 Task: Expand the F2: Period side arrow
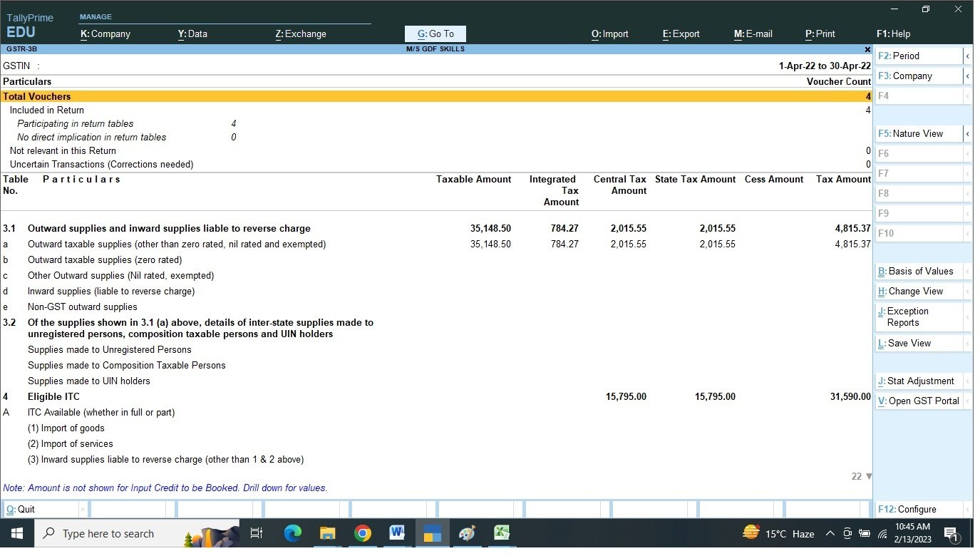click(967, 56)
